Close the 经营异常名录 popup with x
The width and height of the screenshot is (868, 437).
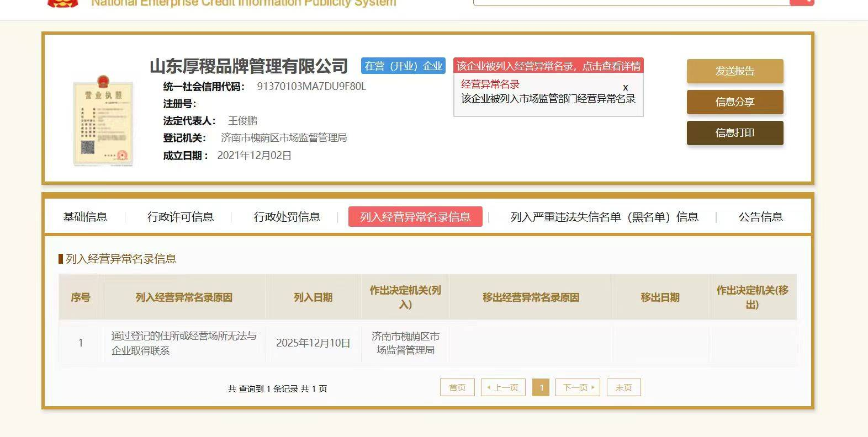(x=625, y=87)
